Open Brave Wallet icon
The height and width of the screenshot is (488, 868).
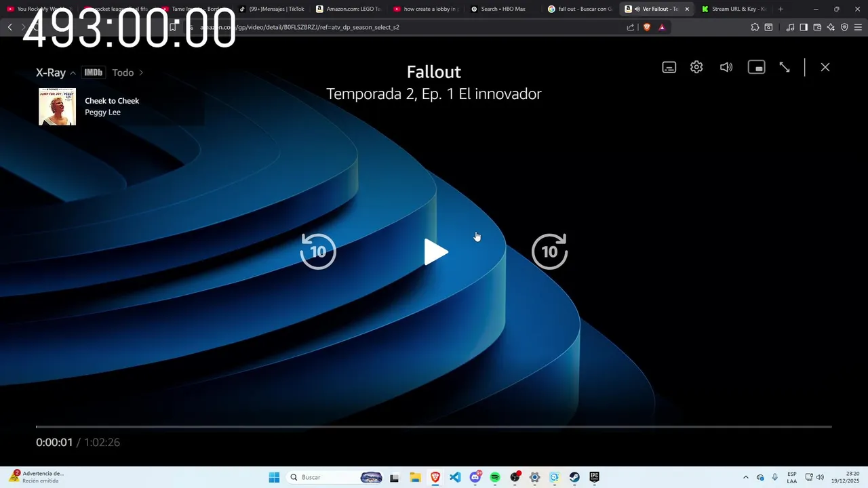[x=817, y=27]
